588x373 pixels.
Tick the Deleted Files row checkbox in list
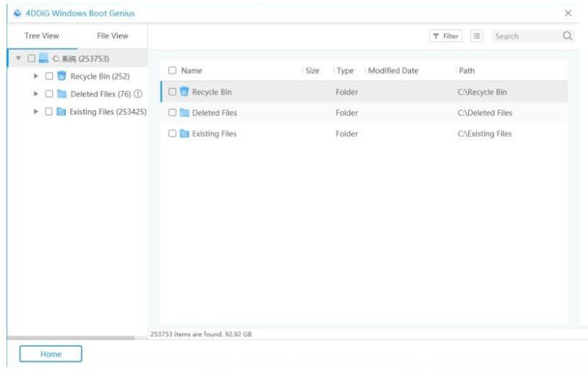(x=172, y=112)
